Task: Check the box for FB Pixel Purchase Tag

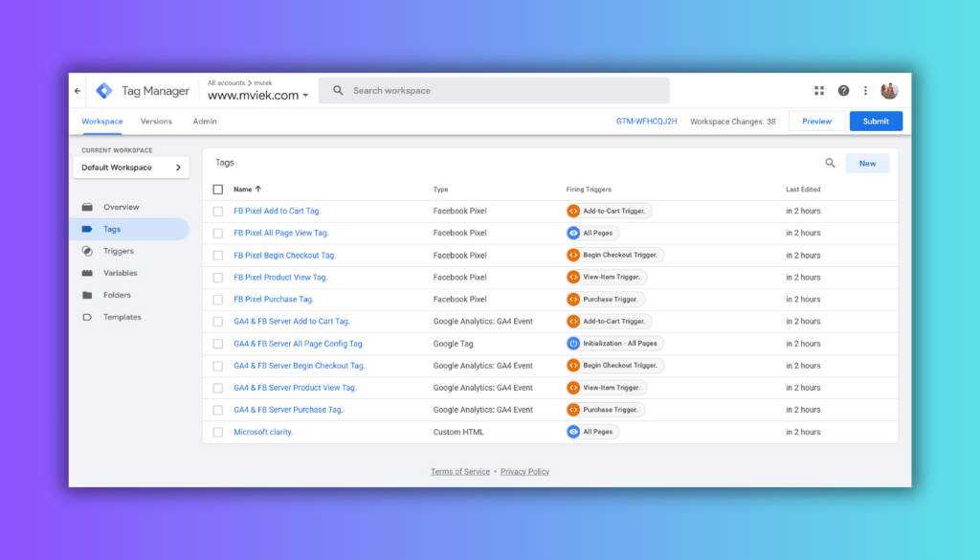Action: (x=218, y=300)
